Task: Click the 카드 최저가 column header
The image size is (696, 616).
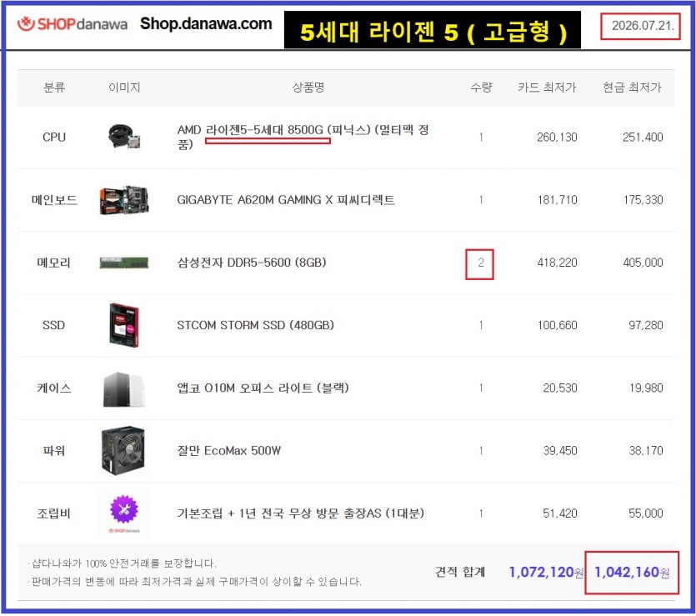Action: click(x=547, y=87)
